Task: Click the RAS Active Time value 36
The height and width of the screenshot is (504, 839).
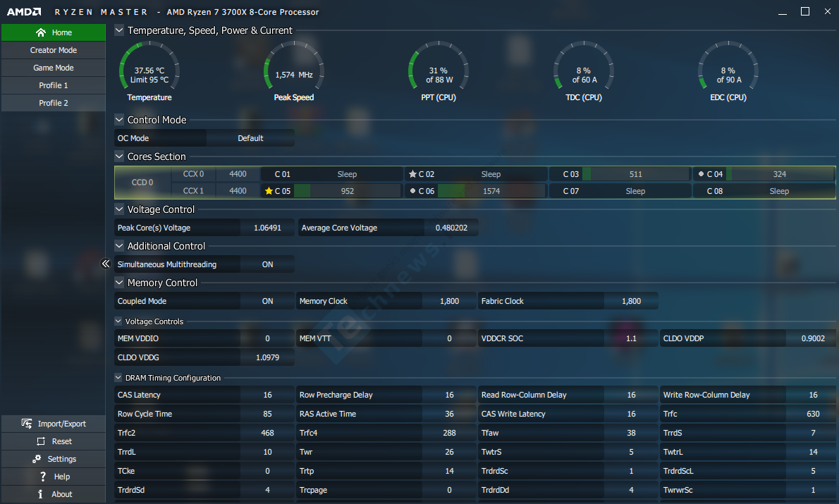Action: pyautogui.click(x=450, y=414)
